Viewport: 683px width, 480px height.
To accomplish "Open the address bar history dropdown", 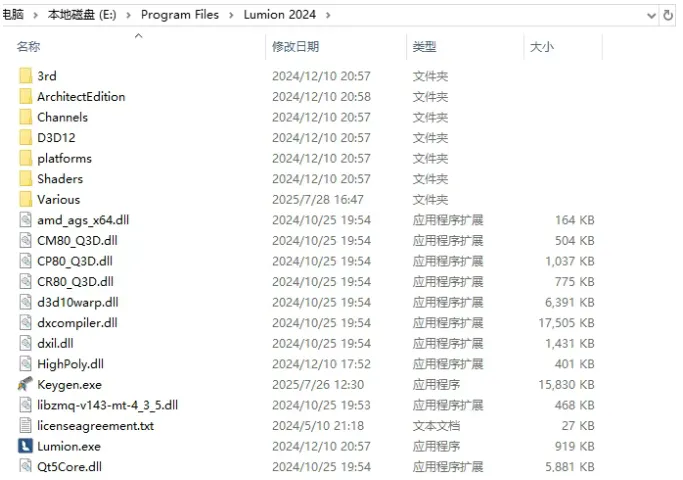I will (651, 16).
